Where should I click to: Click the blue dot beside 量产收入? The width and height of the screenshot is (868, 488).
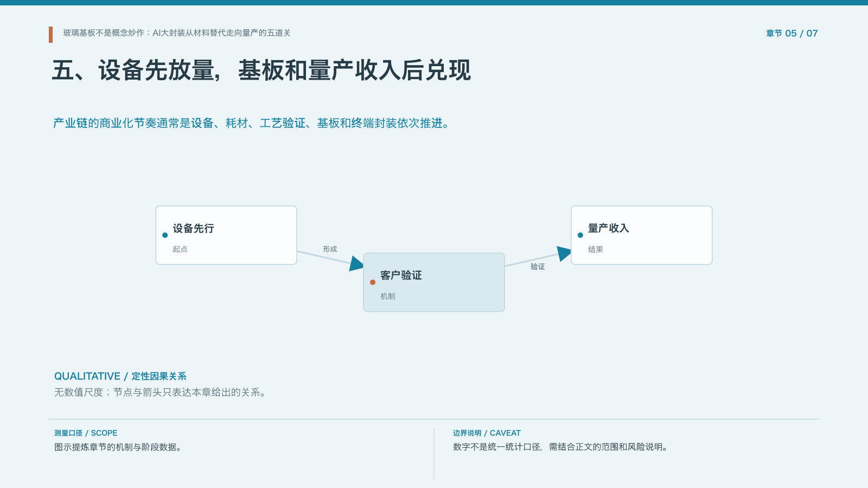[580, 235]
